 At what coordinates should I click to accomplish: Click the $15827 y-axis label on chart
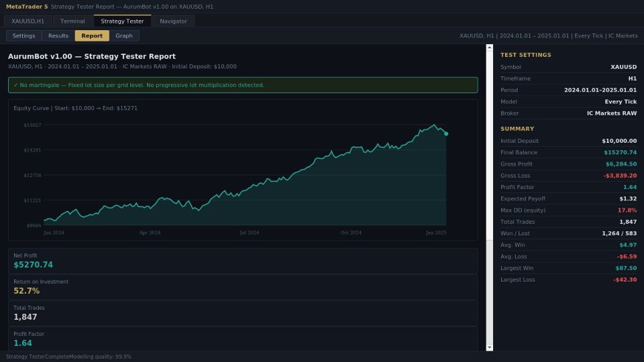tap(32, 125)
